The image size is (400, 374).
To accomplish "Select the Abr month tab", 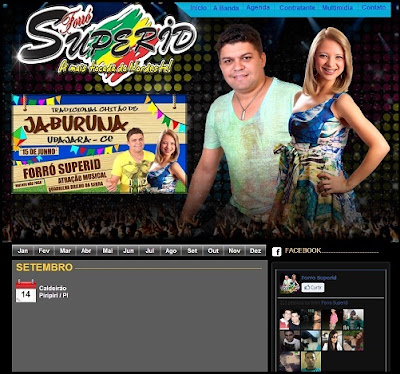I will click(x=86, y=251).
